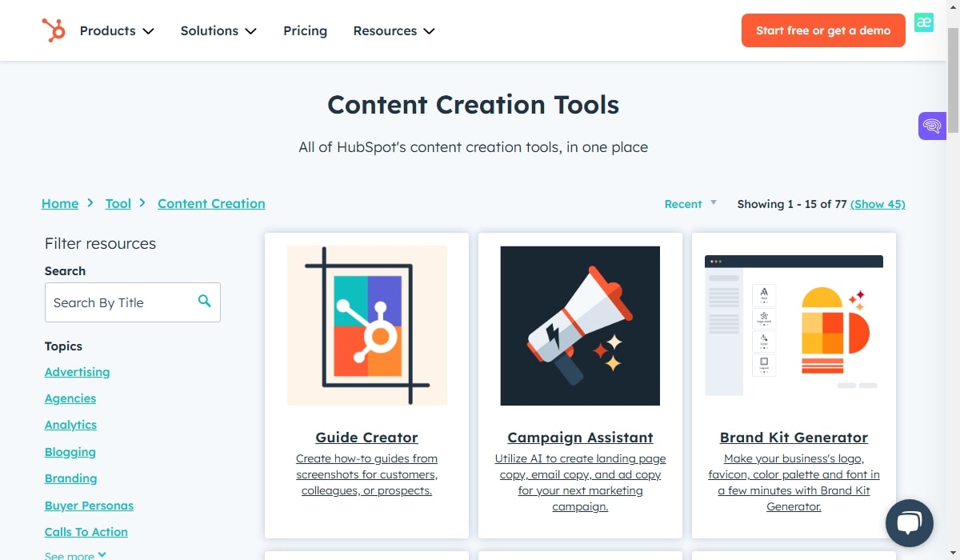The height and width of the screenshot is (560, 960).
Task: Click the HubSpot sprocket logo
Action: point(54,30)
